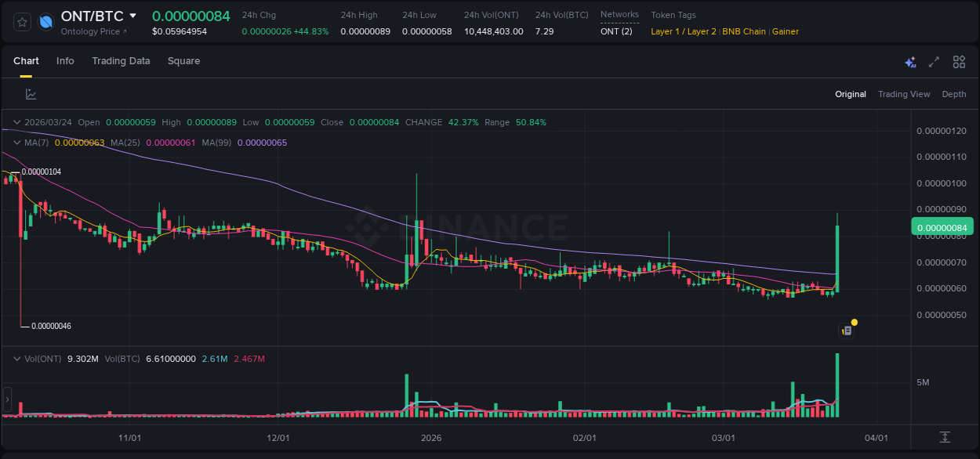Open the news feed icon with yellow dot
Image resolution: width=980 pixels, height=459 pixels.
click(x=848, y=330)
